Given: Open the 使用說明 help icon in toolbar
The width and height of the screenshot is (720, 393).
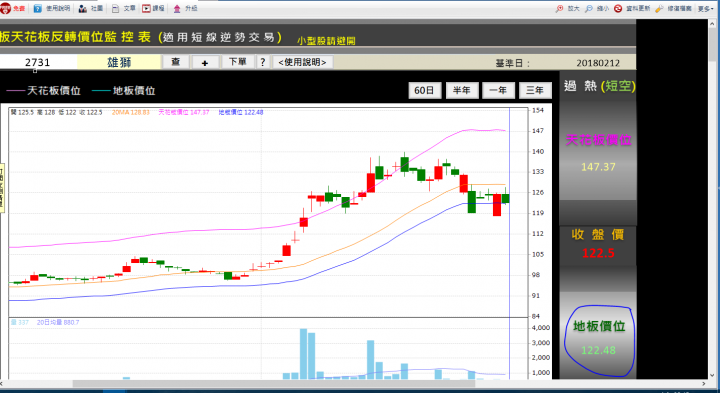Looking at the screenshot, I should [38, 8].
